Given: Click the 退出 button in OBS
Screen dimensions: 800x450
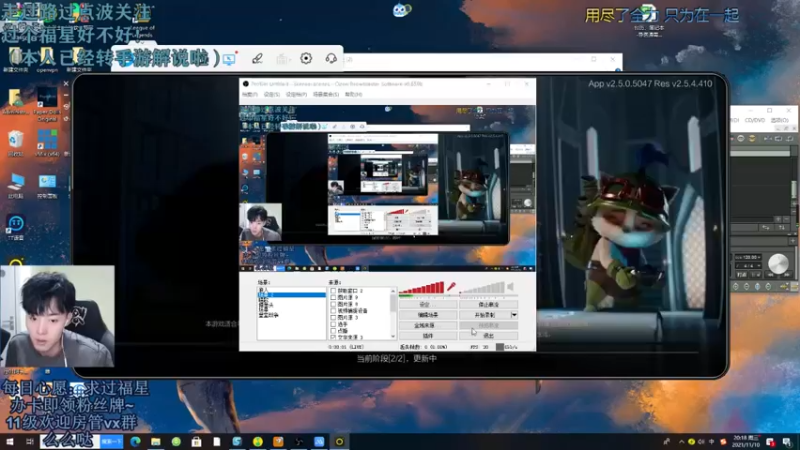Looking at the screenshot, I should (488, 336).
